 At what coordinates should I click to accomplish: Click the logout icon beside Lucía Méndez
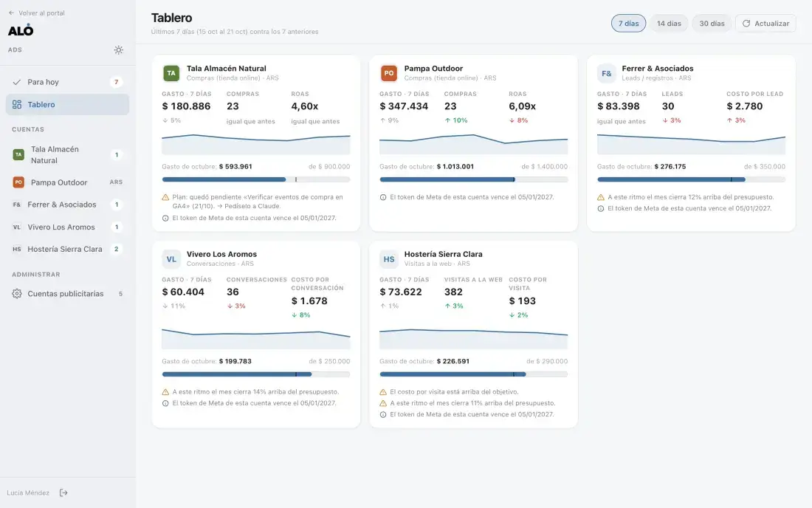click(63, 493)
